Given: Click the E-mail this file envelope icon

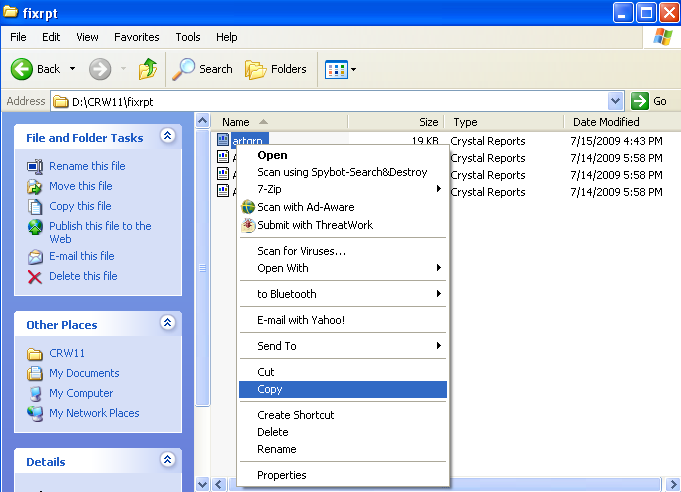Looking at the screenshot, I should coord(35,257).
